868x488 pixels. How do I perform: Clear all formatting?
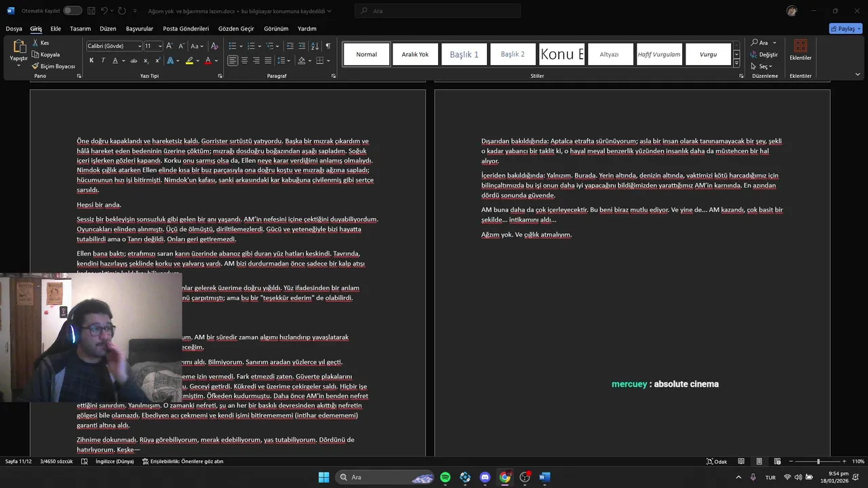point(214,46)
